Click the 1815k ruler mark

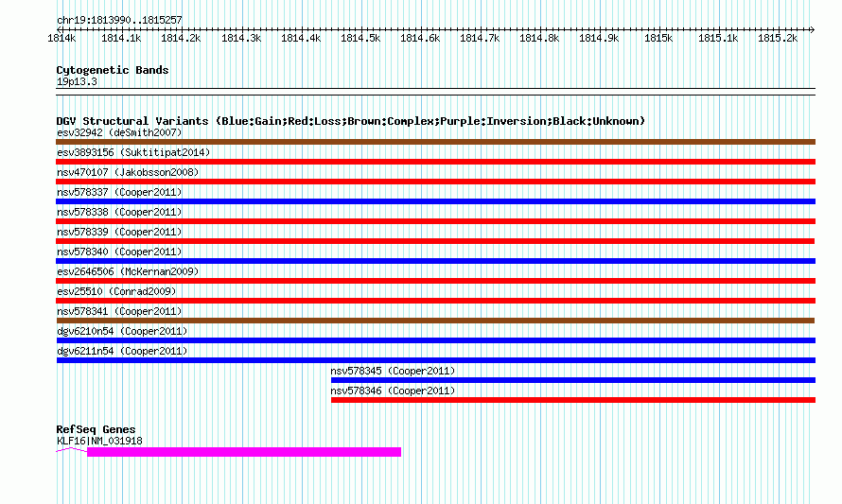pos(658,38)
